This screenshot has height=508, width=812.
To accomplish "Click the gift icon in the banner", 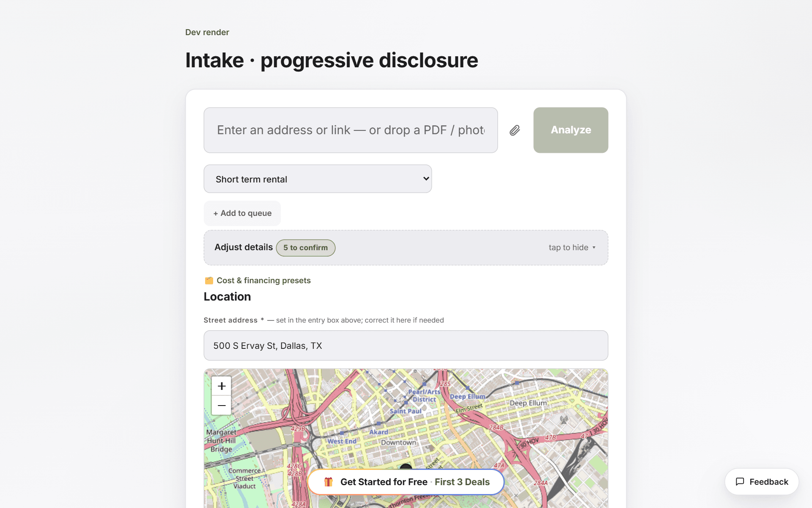I will (x=328, y=482).
